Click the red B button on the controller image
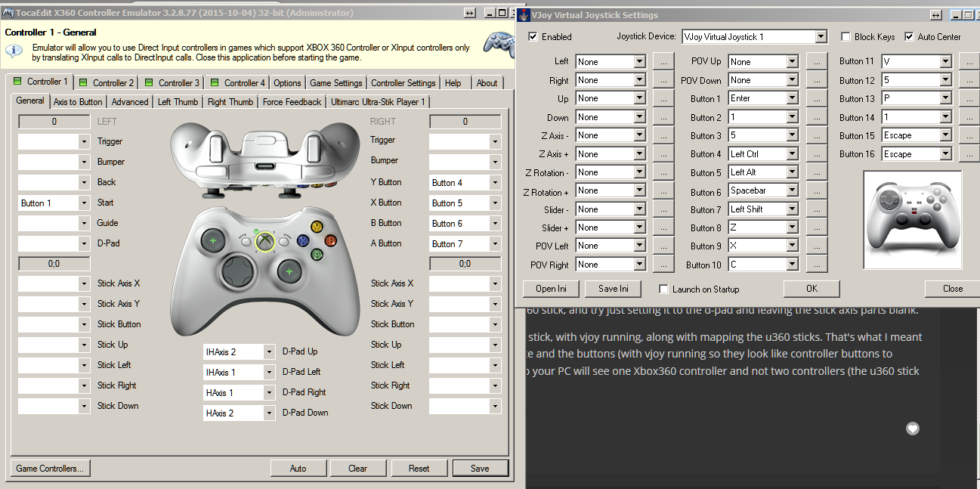The width and height of the screenshot is (980, 489). (x=330, y=240)
